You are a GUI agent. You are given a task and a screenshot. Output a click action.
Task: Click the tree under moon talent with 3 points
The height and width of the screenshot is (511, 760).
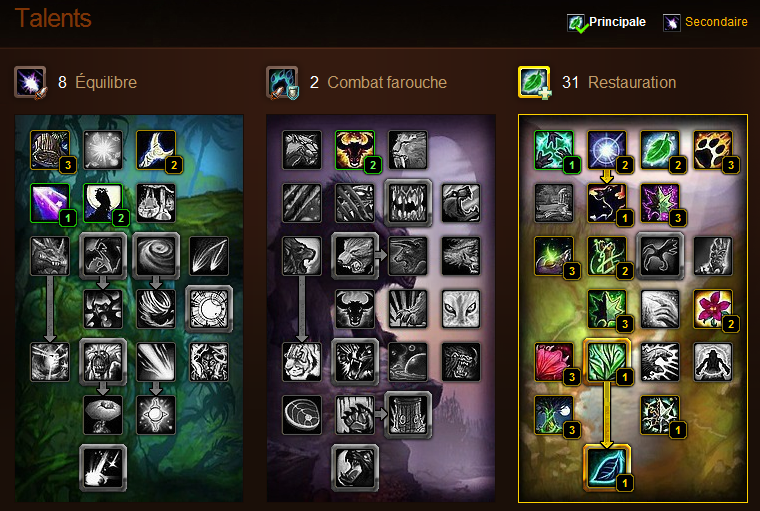[x=554, y=415]
